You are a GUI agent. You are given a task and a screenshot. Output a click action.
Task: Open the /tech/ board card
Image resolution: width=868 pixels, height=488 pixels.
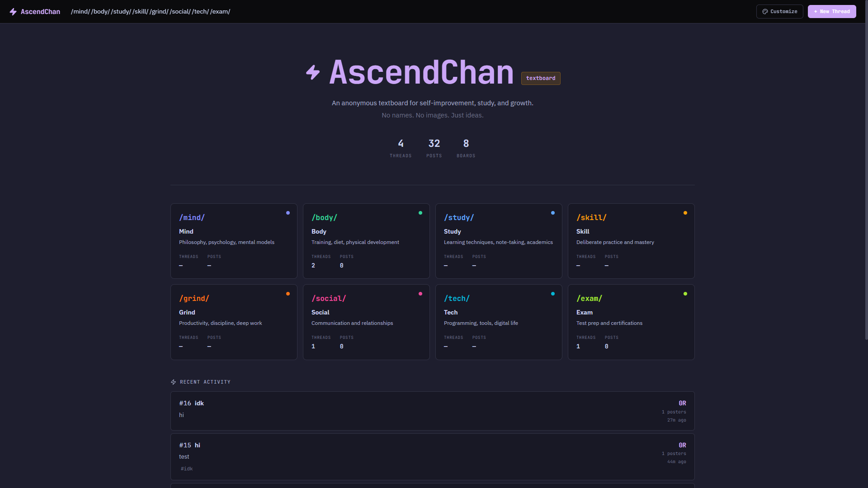pyautogui.click(x=498, y=322)
